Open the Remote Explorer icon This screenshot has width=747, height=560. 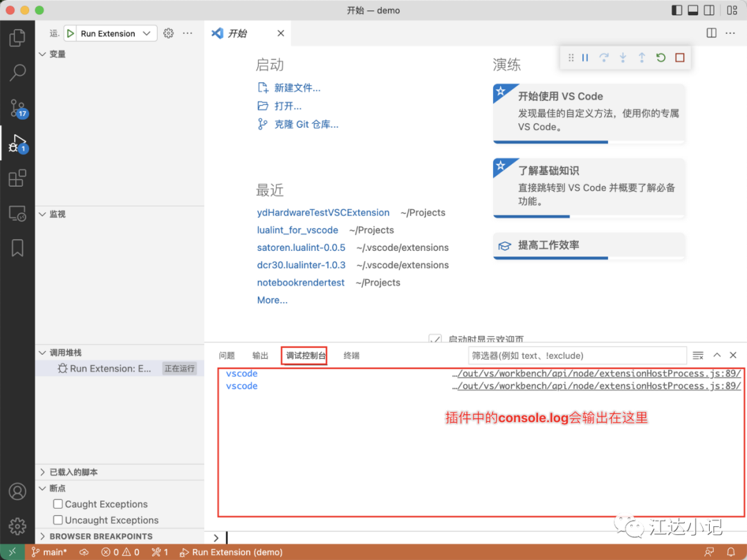(17, 214)
